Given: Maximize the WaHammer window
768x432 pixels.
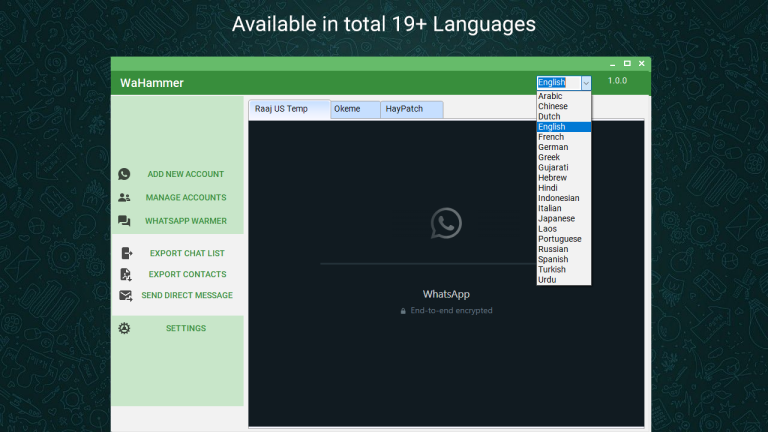Looking at the screenshot, I should coord(627,64).
